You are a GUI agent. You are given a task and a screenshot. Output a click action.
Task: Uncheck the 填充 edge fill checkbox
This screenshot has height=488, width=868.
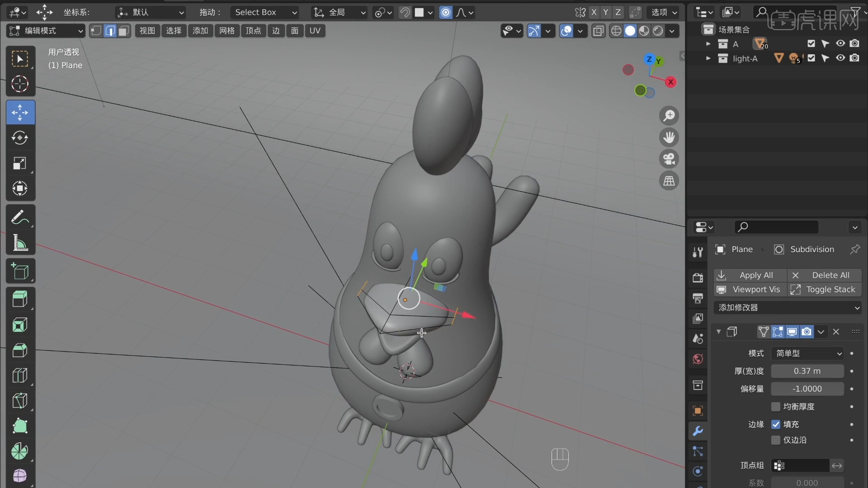click(776, 424)
